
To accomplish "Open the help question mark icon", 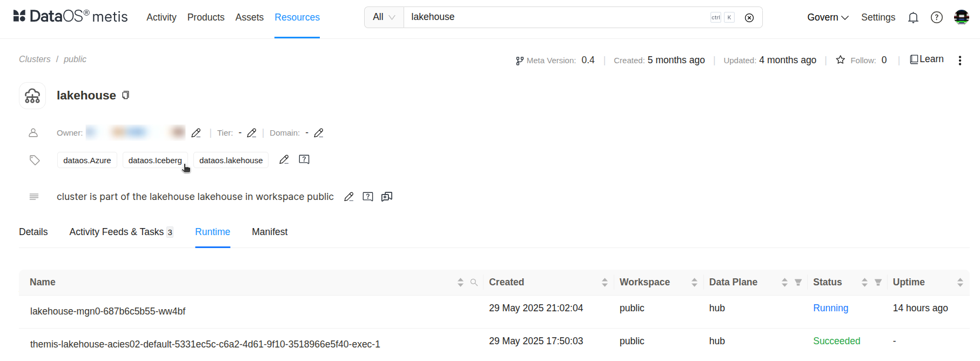I will (937, 18).
